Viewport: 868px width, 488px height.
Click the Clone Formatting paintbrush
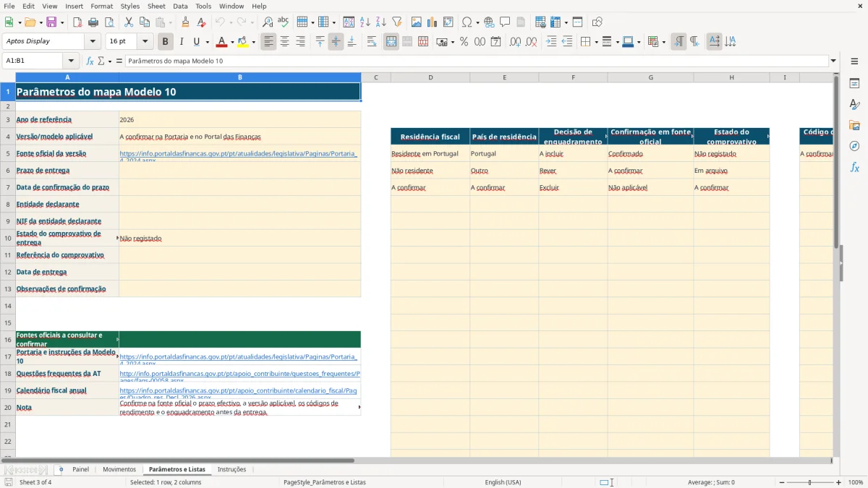(186, 22)
